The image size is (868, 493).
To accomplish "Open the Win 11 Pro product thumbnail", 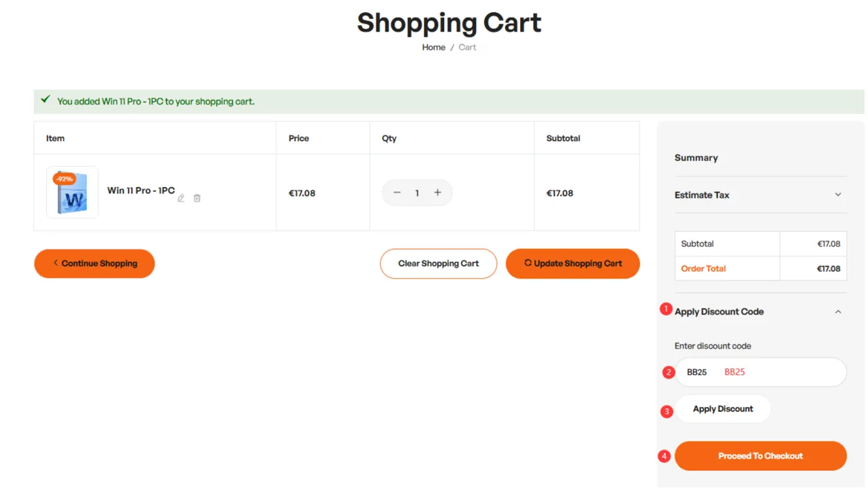I will (x=72, y=193).
